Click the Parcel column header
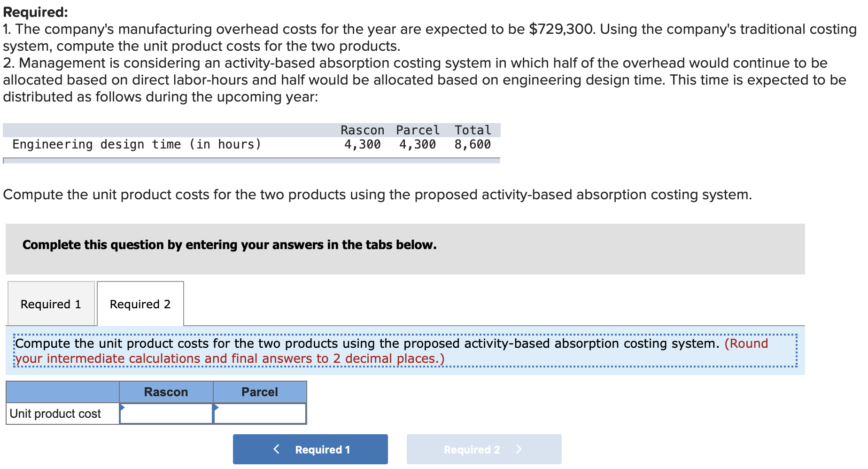The width and height of the screenshot is (868, 469). 260,391
